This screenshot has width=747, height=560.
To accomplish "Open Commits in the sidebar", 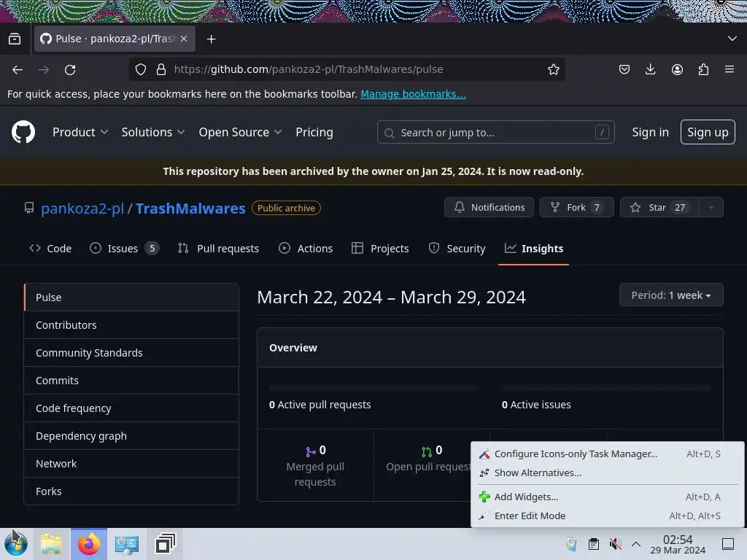I will coord(131,381).
